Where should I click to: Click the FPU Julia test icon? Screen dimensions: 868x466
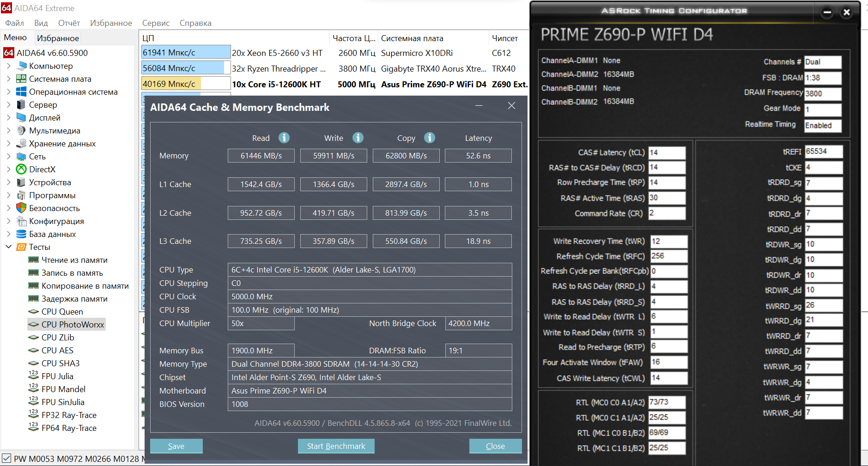coord(34,376)
